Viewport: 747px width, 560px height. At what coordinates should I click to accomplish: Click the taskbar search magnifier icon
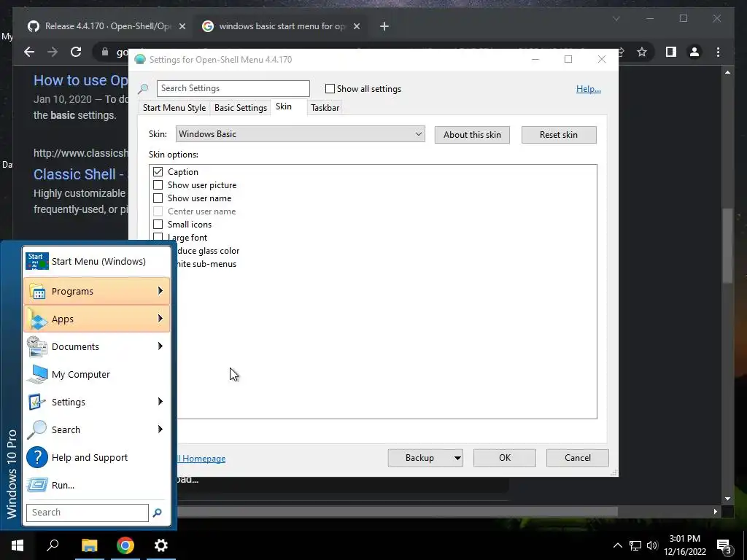pos(53,545)
